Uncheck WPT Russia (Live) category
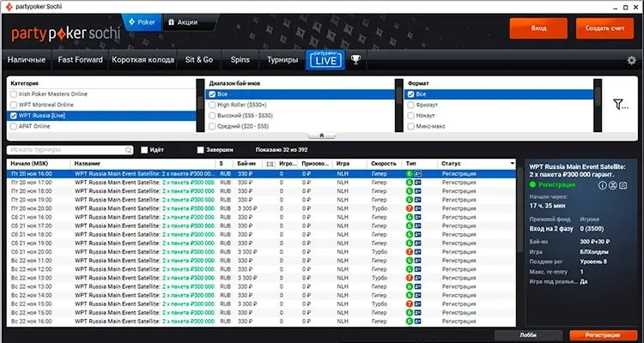 click(x=14, y=116)
